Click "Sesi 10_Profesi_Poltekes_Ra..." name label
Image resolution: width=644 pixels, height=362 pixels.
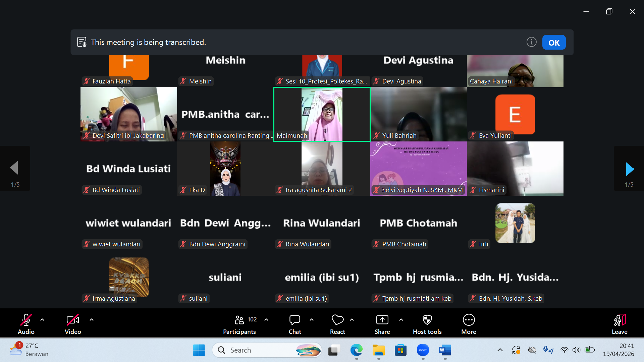click(x=326, y=81)
